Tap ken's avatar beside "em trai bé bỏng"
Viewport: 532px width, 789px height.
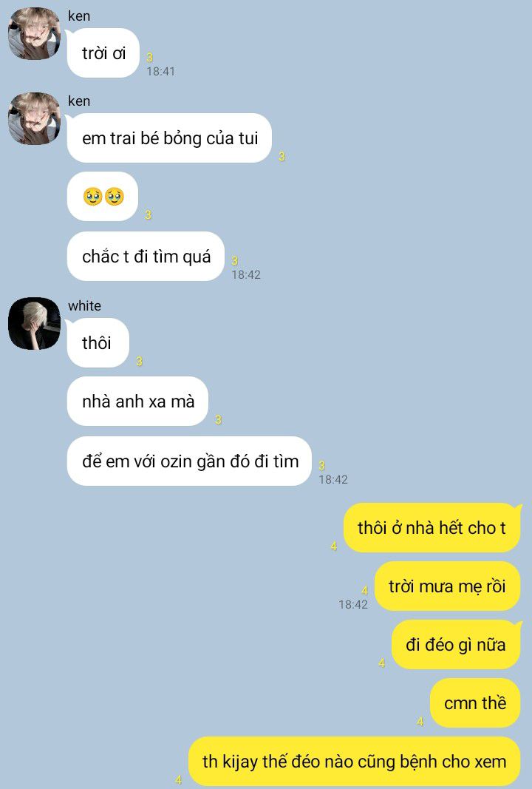(34, 119)
